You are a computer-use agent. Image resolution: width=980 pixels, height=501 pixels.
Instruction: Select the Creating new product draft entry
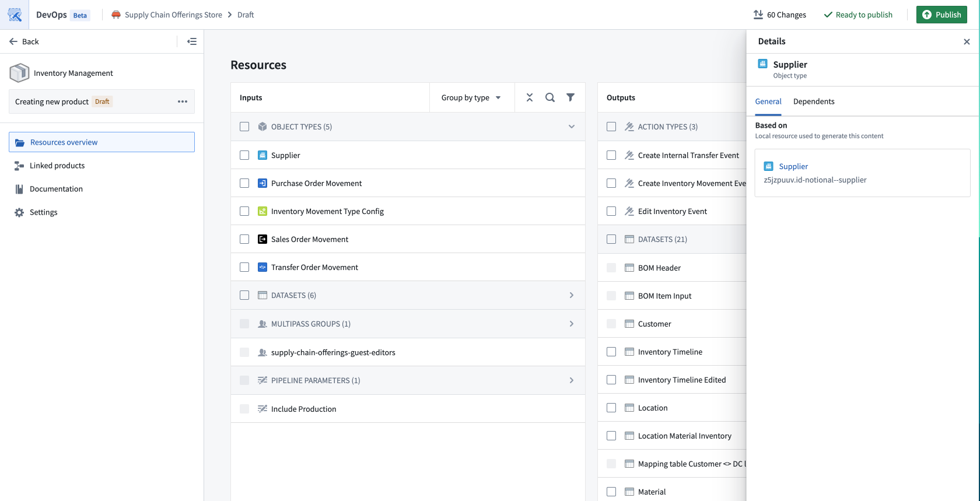101,101
